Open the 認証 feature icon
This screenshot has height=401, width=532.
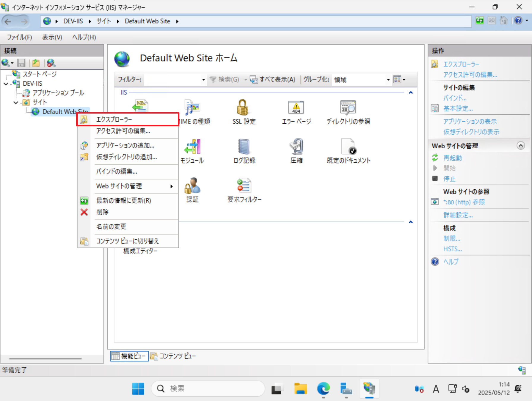[192, 190]
